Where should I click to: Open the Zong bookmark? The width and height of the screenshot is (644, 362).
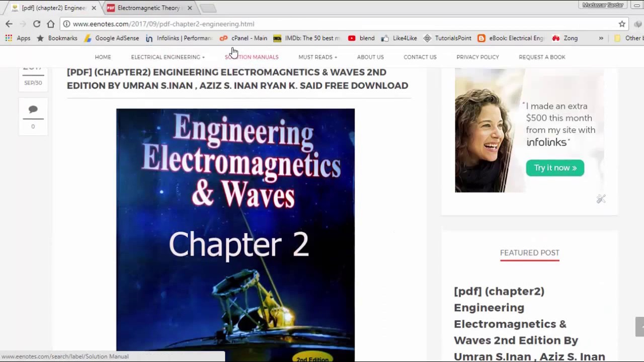click(565, 38)
